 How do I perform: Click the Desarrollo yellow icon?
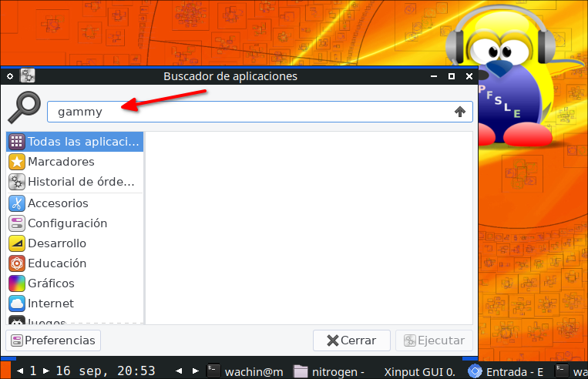click(17, 243)
